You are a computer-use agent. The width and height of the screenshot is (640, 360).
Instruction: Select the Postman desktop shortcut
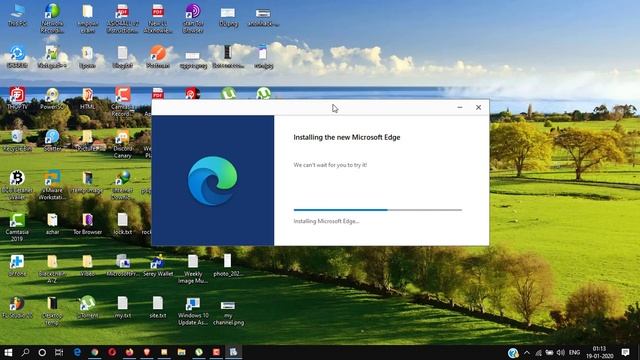coord(158,57)
